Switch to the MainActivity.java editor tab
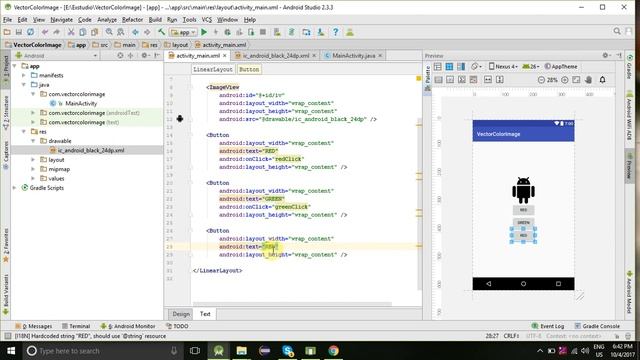Image resolution: width=640 pixels, height=360 pixels. point(353,56)
